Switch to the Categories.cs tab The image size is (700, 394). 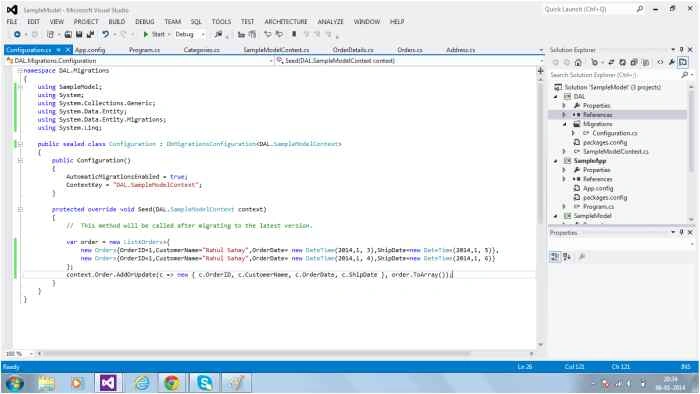click(202, 50)
